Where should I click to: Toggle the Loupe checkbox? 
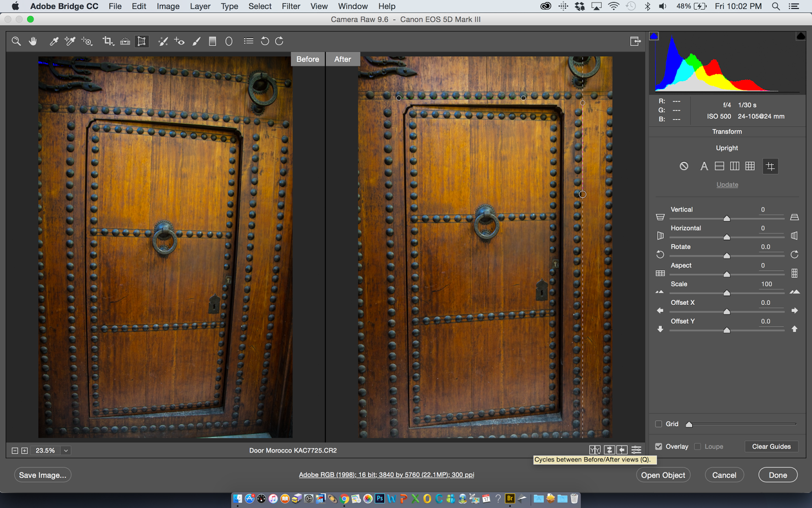(x=698, y=447)
